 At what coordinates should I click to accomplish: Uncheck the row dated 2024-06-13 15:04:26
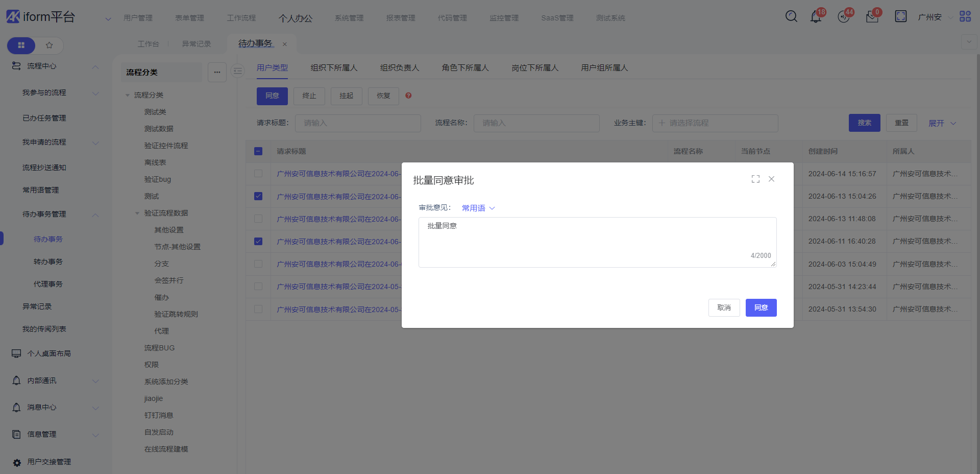(258, 196)
